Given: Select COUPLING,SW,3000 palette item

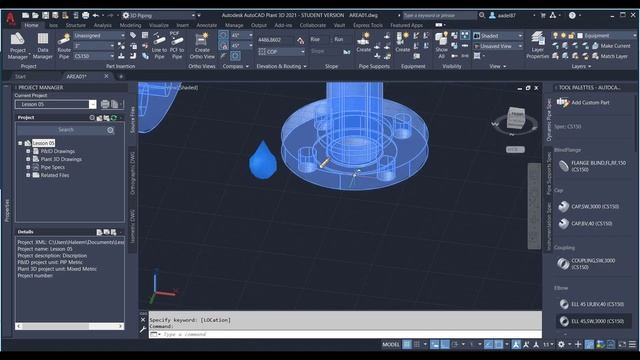Looking at the screenshot, I should (x=593, y=264).
